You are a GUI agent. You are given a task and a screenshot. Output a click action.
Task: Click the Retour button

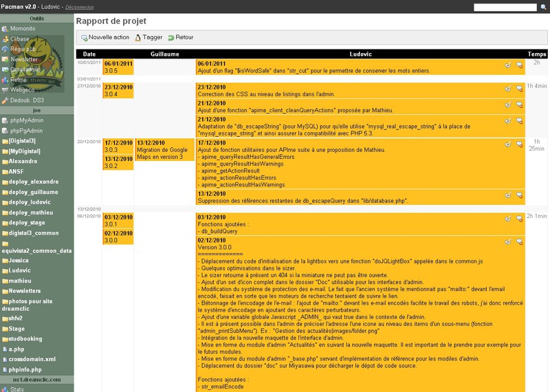coord(181,37)
